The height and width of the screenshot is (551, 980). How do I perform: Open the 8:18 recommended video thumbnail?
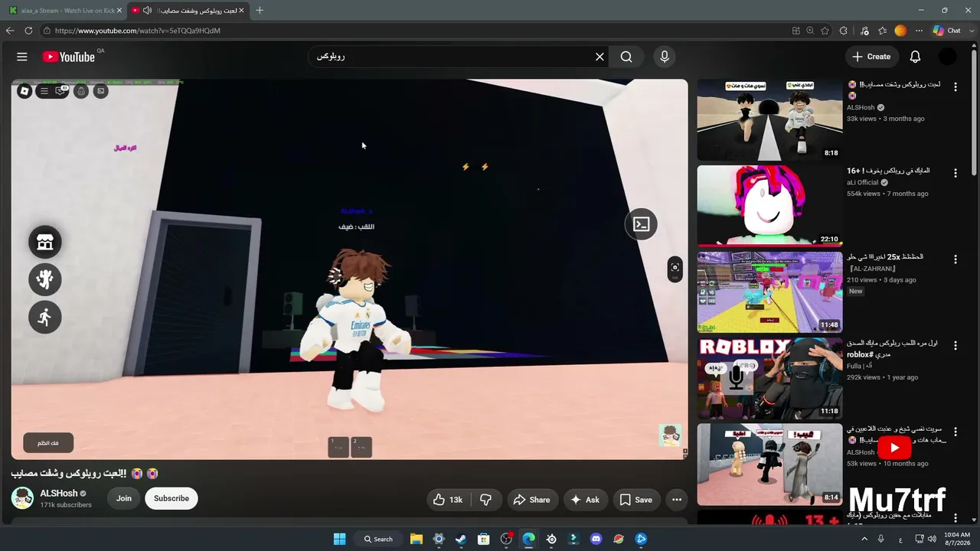click(x=769, y=120)
